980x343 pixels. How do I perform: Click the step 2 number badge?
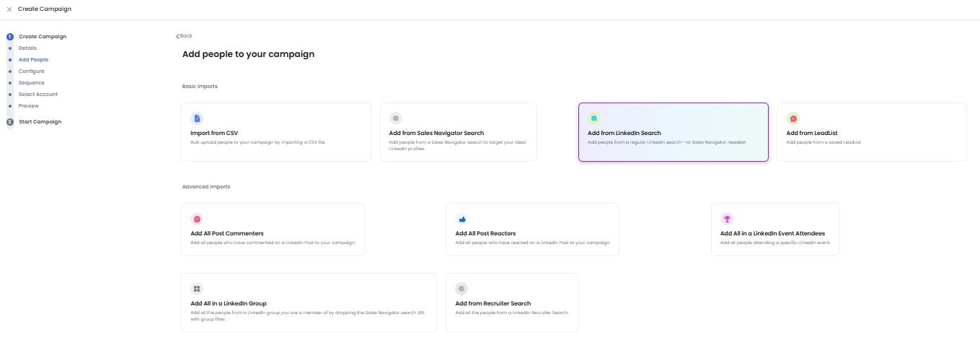10,121
